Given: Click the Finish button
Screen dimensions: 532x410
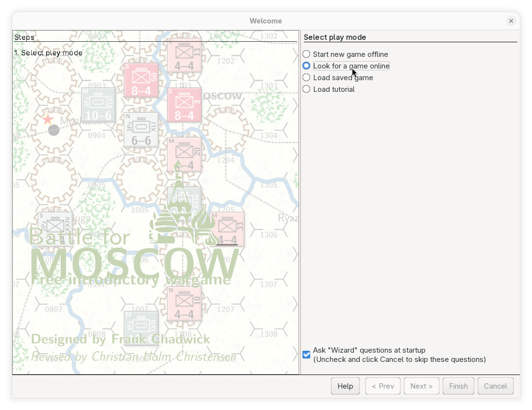Looking at the screenshot, I should point(458,386).
